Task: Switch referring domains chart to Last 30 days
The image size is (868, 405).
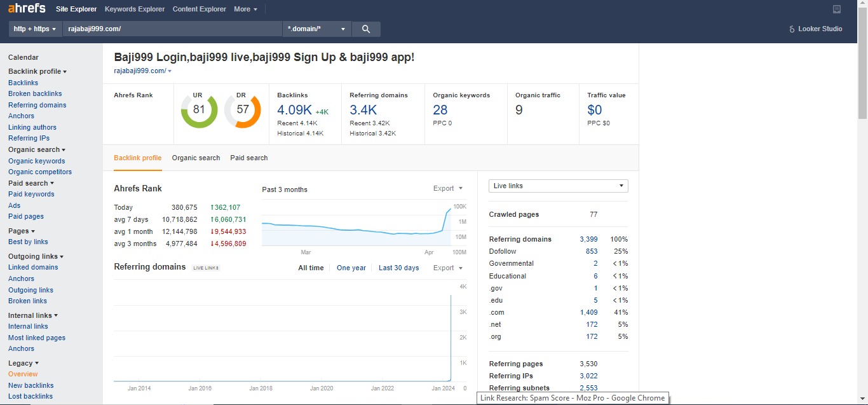Action: tap(398, 268)
